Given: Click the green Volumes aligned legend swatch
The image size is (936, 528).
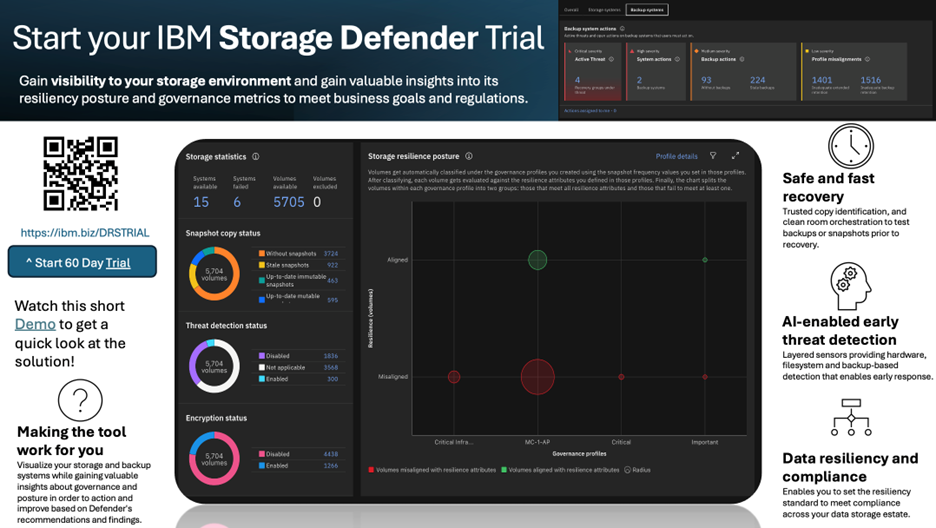Looking at the screenshot, I should click(x=504, y=470).
